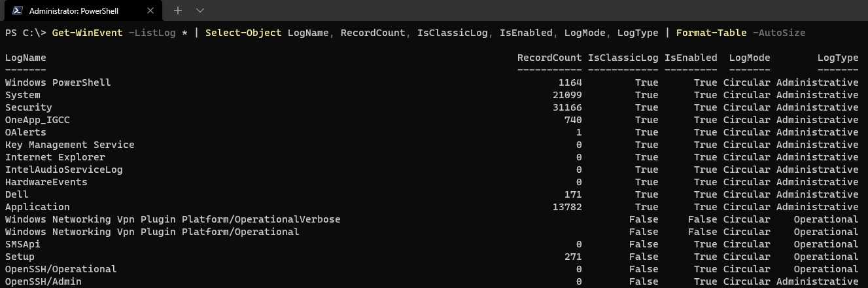868x288 pixels.
Task: Click the Setup log name
Action: click(20, 257)
